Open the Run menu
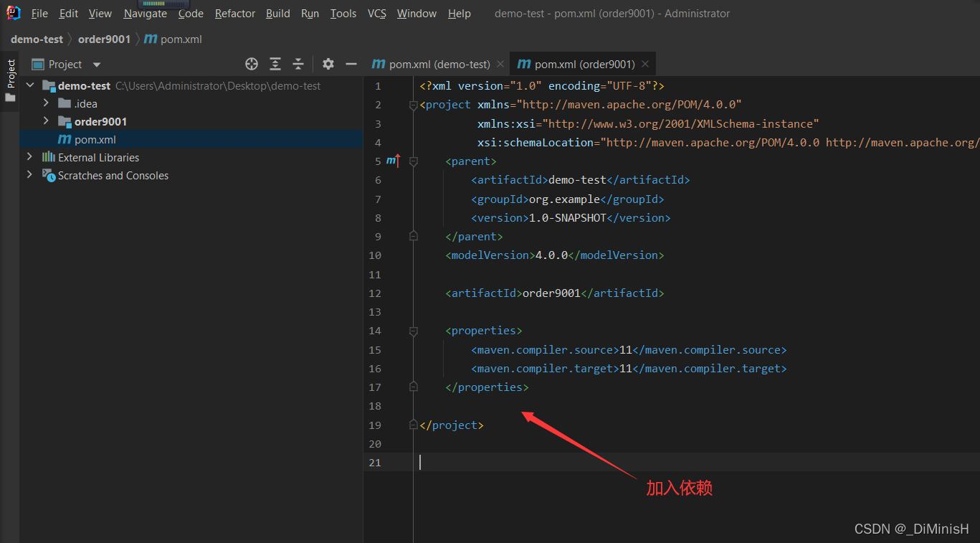This screenshot has width=980, height=543. (310, 14)
